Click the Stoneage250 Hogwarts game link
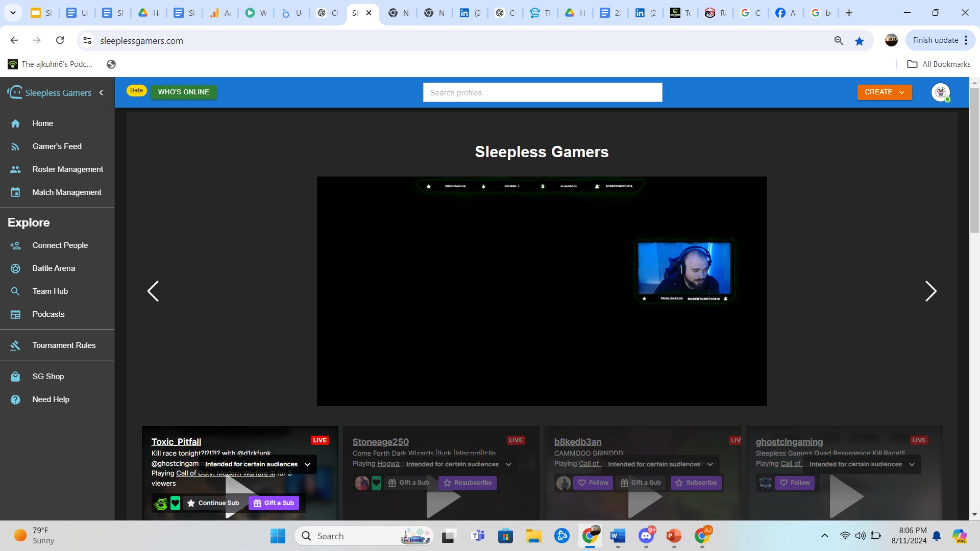 (388, 464)
